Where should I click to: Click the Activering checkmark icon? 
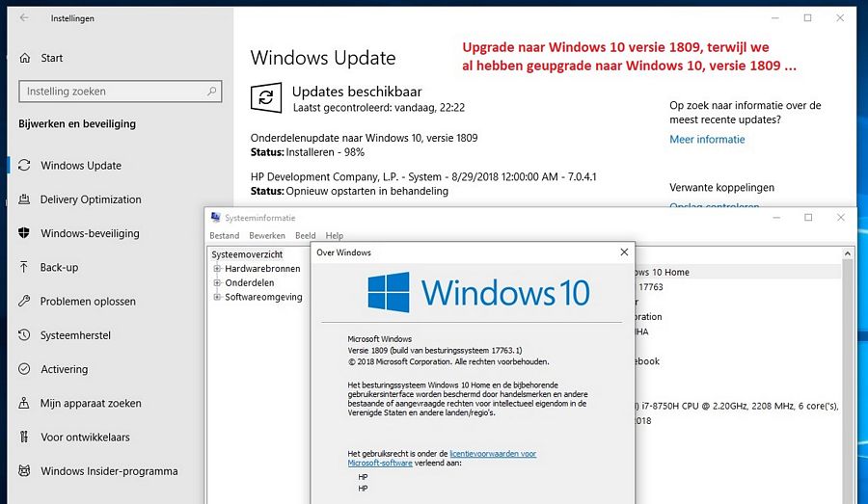point(24,368)
